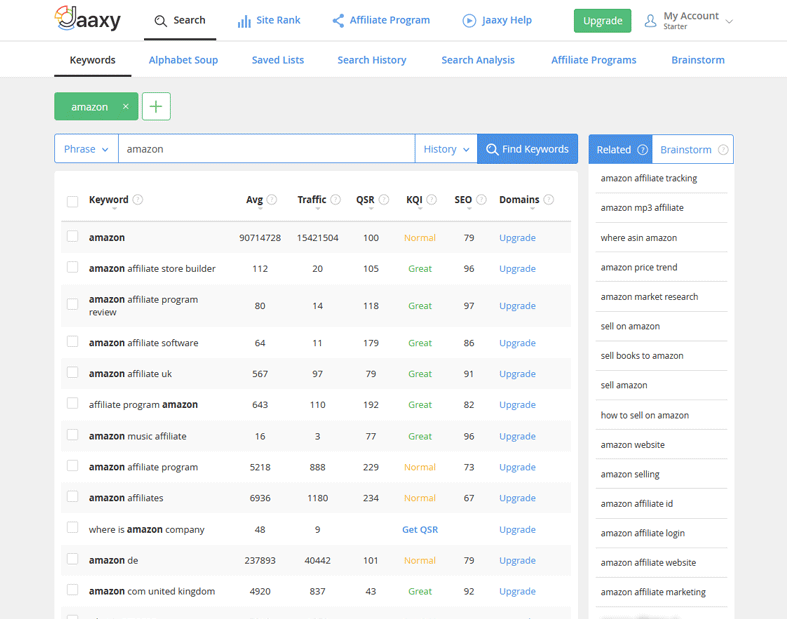The image size is (787, 619).
Task: Click the help icon next to QSR header
Action: [x=384, y=200]
